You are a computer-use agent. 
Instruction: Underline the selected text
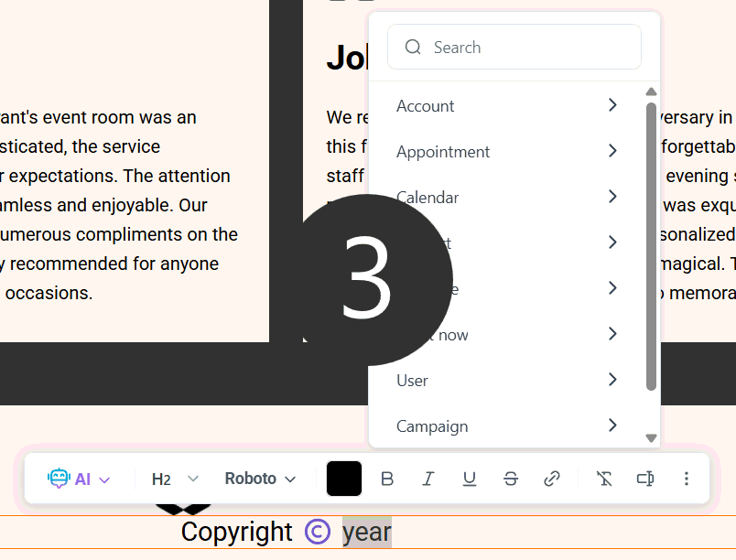(x=470, y=479)
